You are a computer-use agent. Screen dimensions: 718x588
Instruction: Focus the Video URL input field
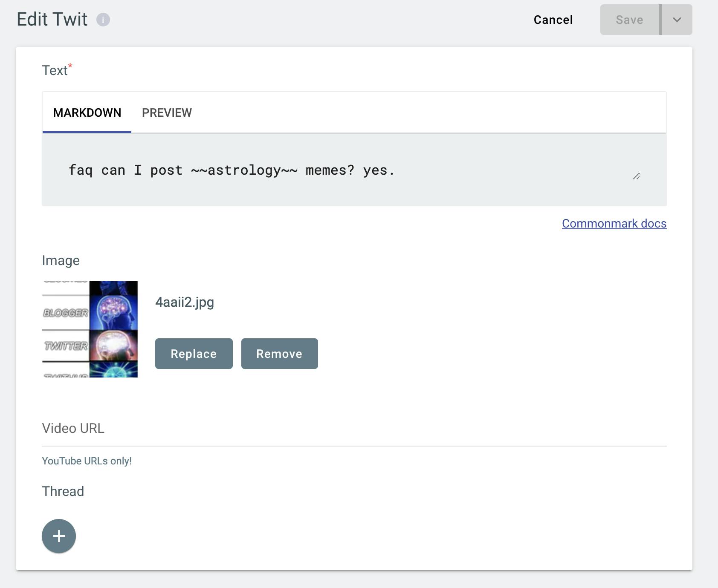(354, 429)
